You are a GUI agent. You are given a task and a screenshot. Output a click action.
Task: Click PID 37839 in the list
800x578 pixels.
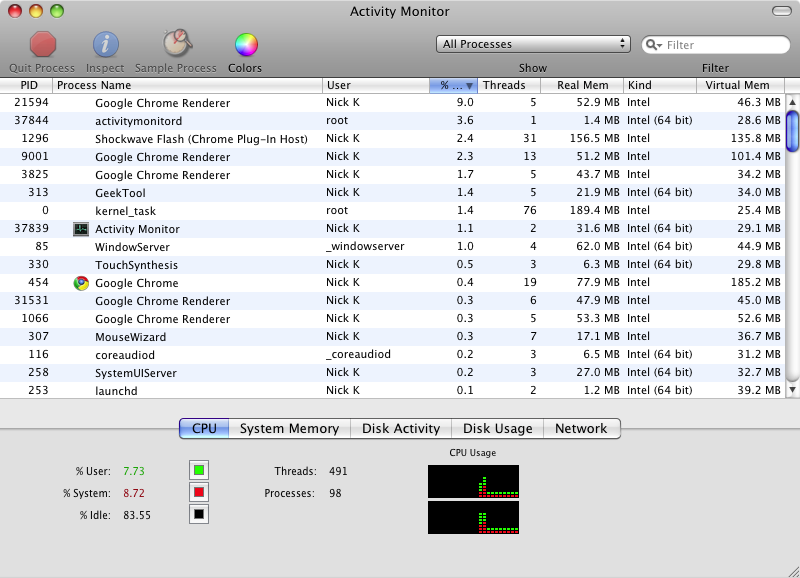coord(31,229)
